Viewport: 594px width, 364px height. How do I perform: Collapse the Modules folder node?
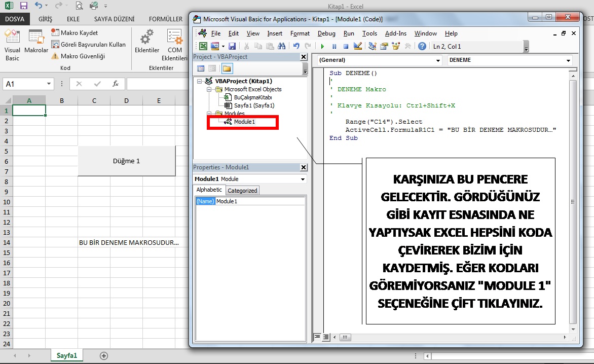tap(209, 113)
